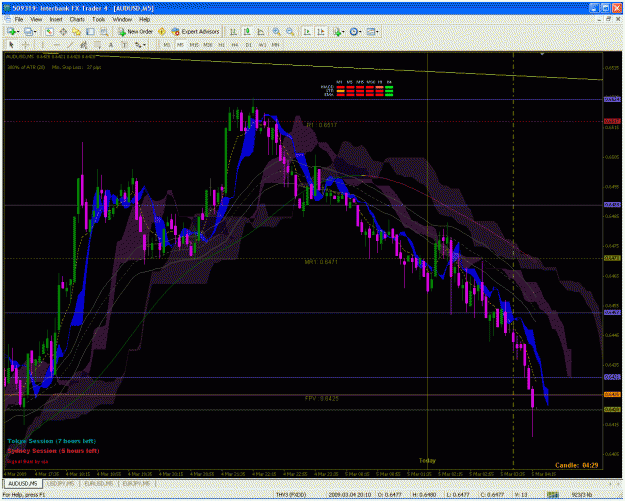625x501 pixels.
Task: Switch chart to line chart style
Action: point(260,31)
